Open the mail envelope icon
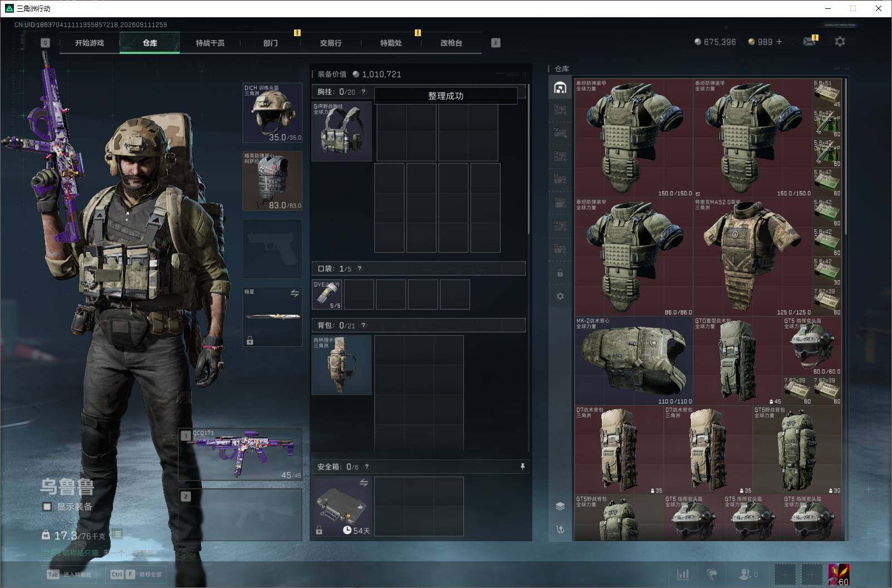892x588 pixels. pos(810,42)
